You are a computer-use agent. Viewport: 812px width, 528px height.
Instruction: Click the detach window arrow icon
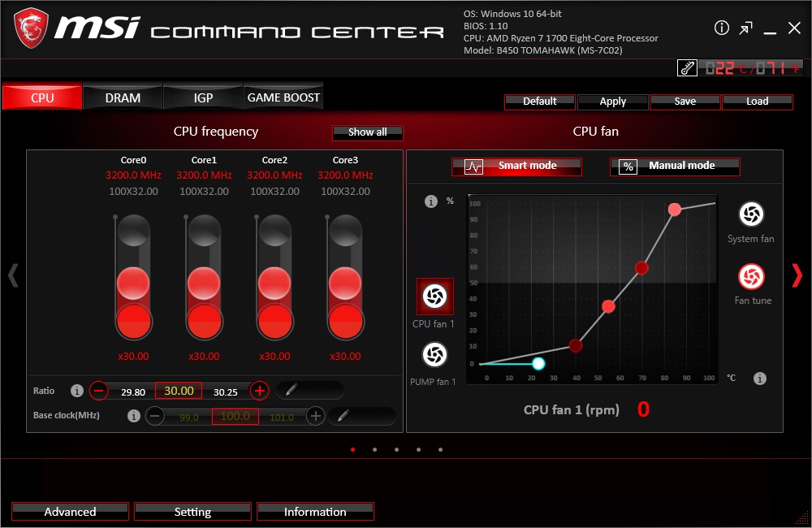[745, 28]
